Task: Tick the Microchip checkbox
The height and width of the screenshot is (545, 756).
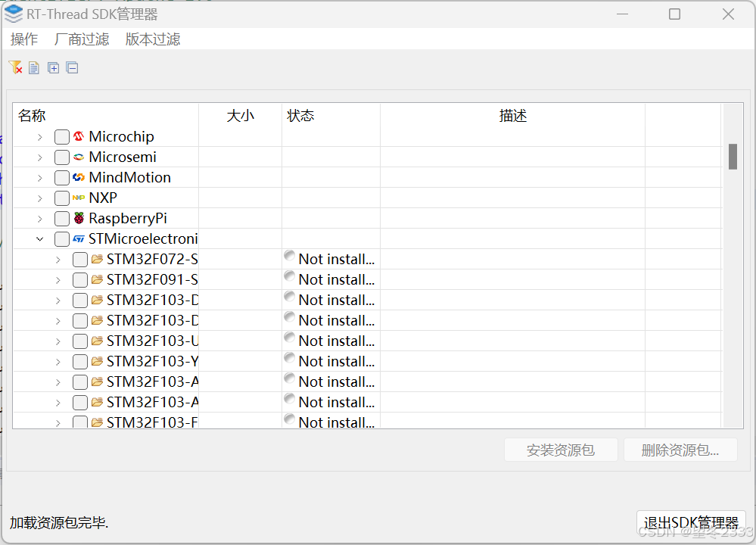Action: pos(62,136)
